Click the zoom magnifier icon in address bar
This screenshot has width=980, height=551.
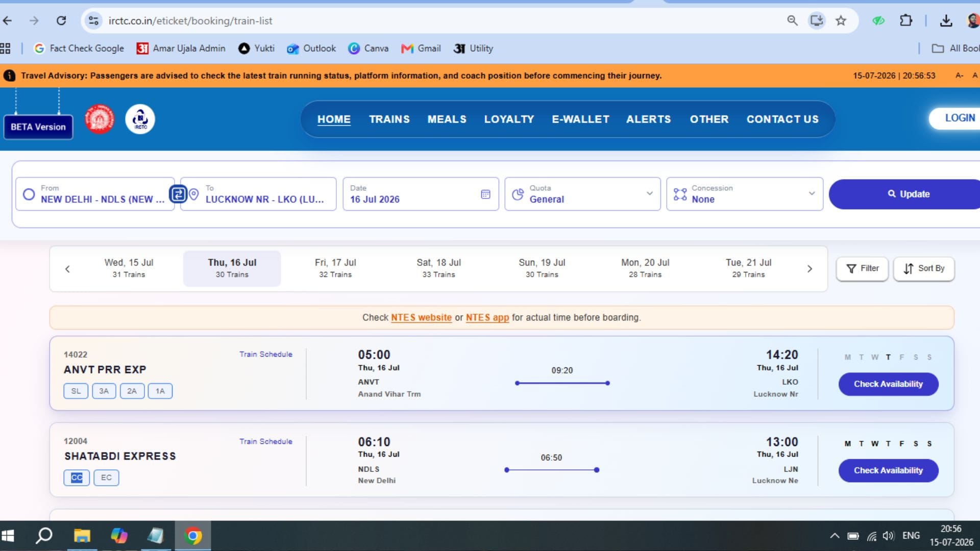coord(792,20)
